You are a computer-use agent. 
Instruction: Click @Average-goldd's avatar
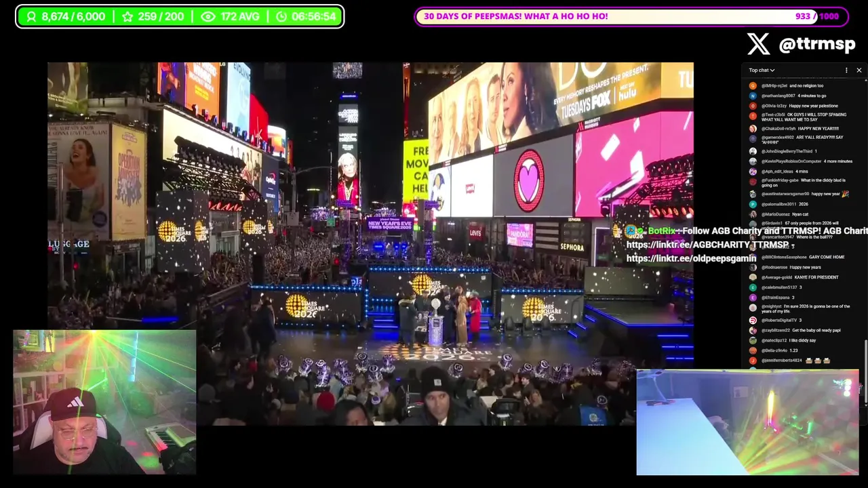(x=753, y=277)
